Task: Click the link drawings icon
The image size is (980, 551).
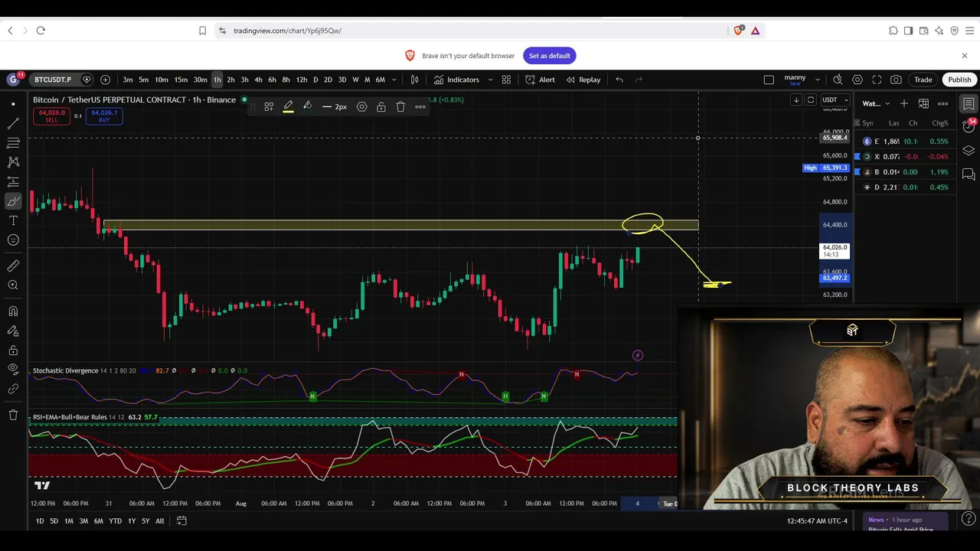Action: click(x=13, y=389)
